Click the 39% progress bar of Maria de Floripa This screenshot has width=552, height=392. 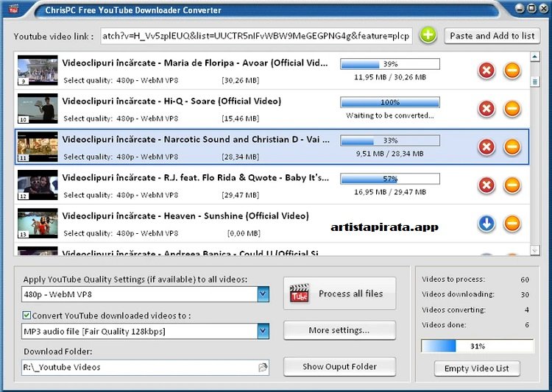coord(390,64)
